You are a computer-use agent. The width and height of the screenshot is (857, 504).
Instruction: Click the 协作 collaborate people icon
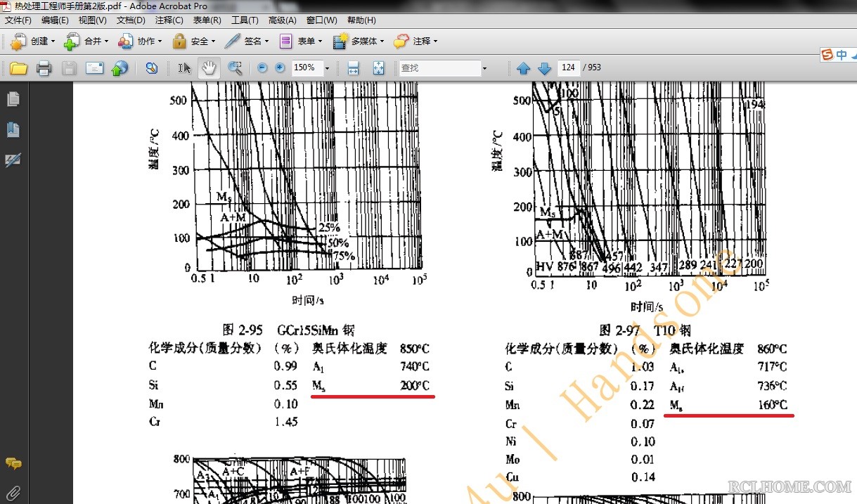tap(125, 41)
